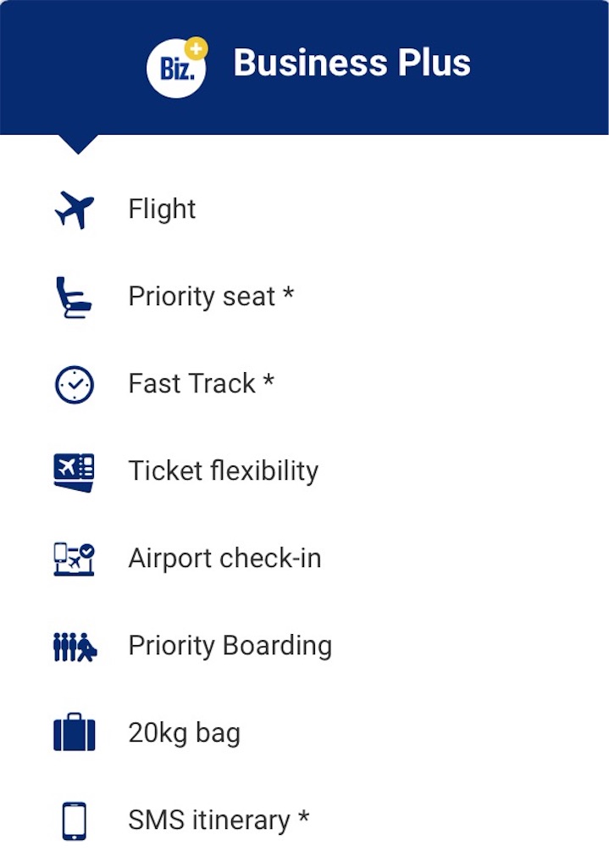Click the 20kg bag suitcase icon

[x=75, y=732]
